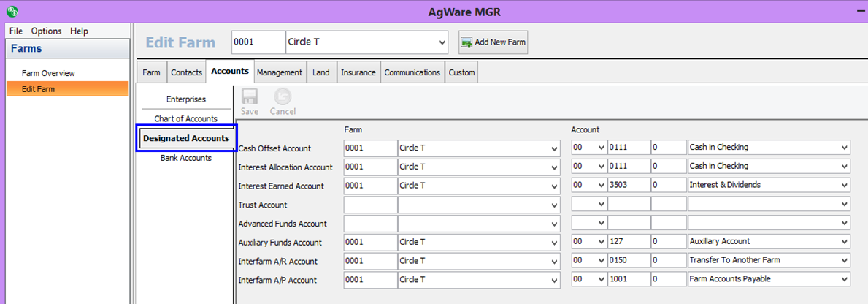Open the File menu
The height and width of the screenshot is (304, 868).
click(x=16, y=31)
